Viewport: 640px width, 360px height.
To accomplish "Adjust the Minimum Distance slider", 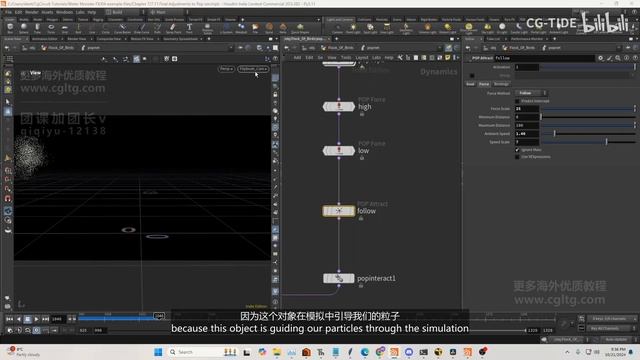I will (x=588, y=117).
